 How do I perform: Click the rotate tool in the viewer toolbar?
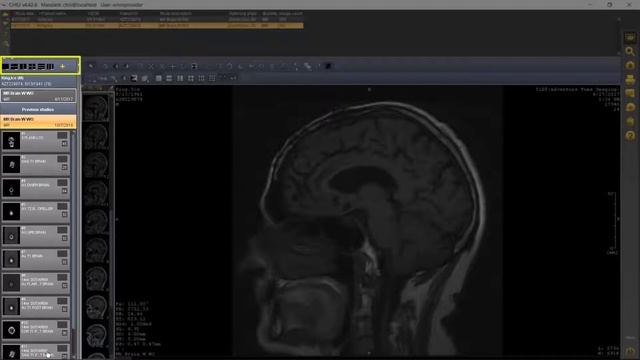[230, 66]
